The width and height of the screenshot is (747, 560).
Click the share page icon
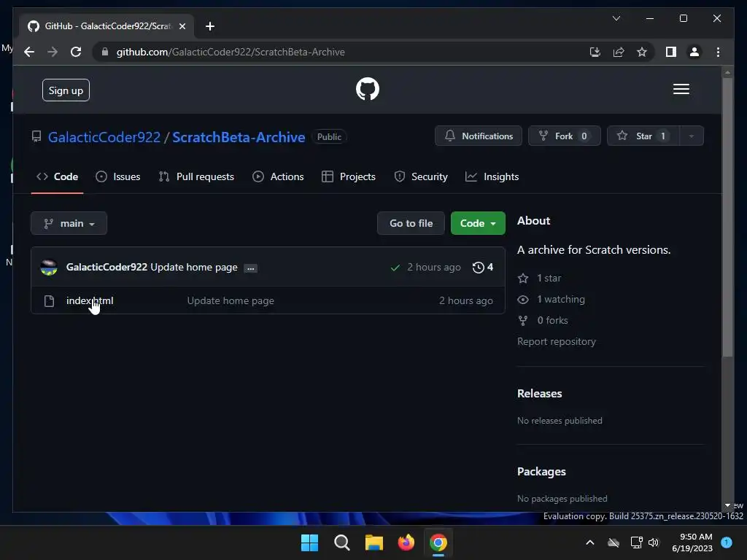[x=619, y=52]
